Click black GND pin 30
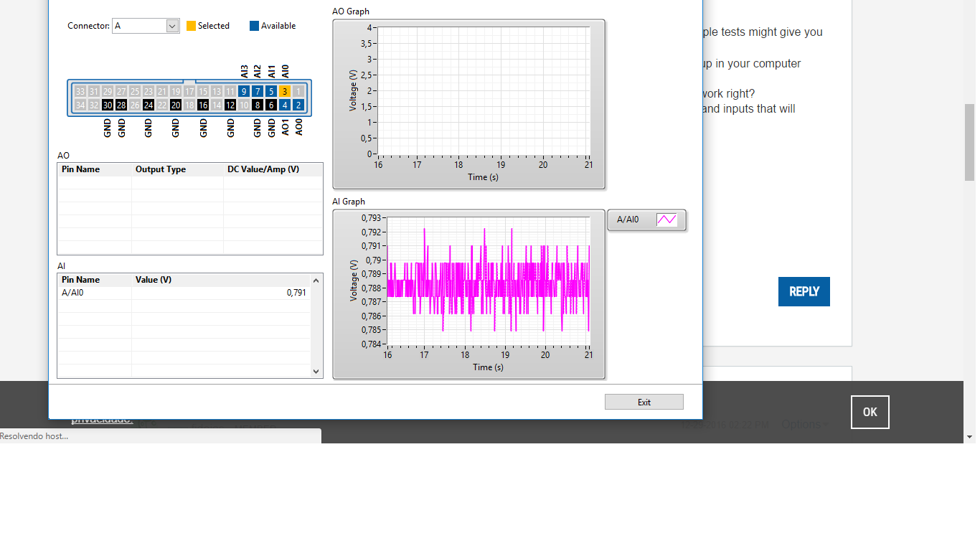 tap(108, 105)
